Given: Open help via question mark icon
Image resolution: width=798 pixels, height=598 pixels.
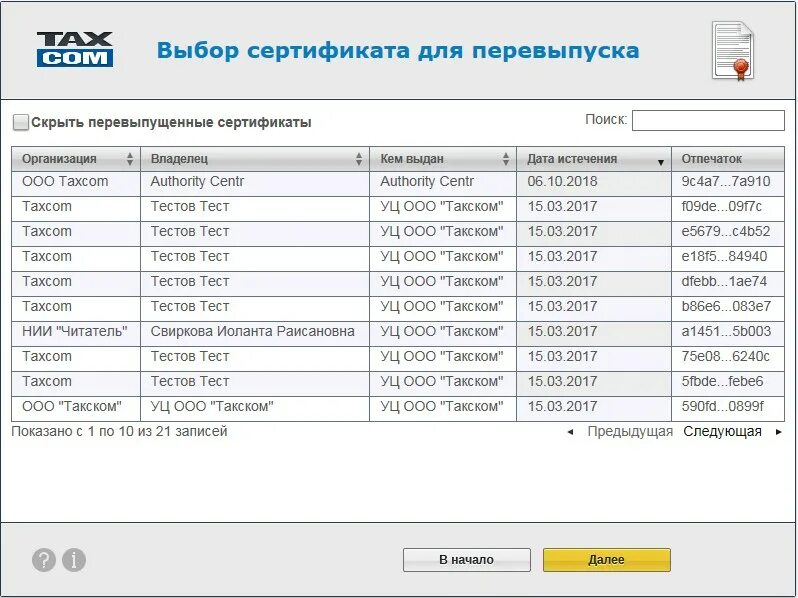Looking at the screenshot, I should tap(44, 560).
